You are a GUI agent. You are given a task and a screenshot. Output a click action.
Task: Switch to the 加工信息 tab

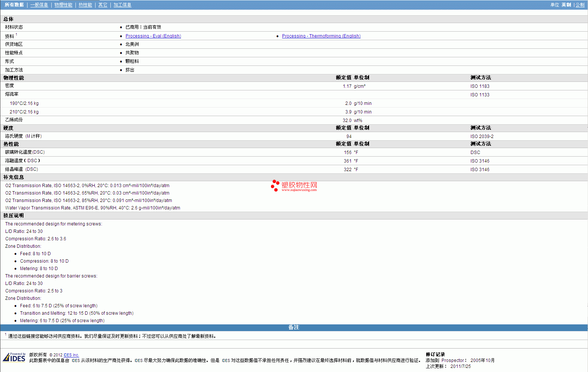[x=122, y=5]
